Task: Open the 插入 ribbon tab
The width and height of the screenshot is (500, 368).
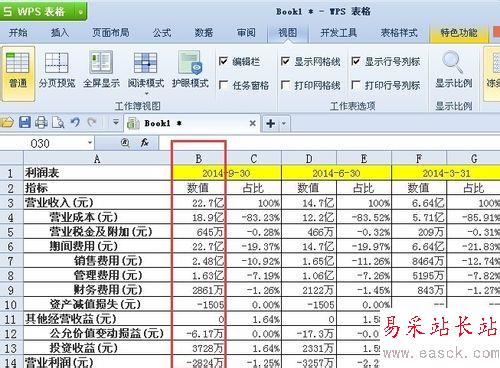Action: click(x=60, y=33)
